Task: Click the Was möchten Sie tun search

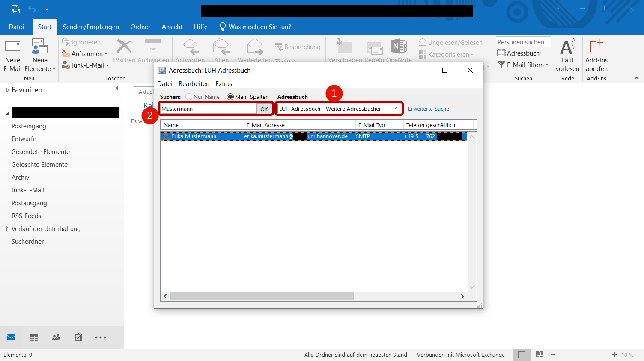Action: (255, 27)
